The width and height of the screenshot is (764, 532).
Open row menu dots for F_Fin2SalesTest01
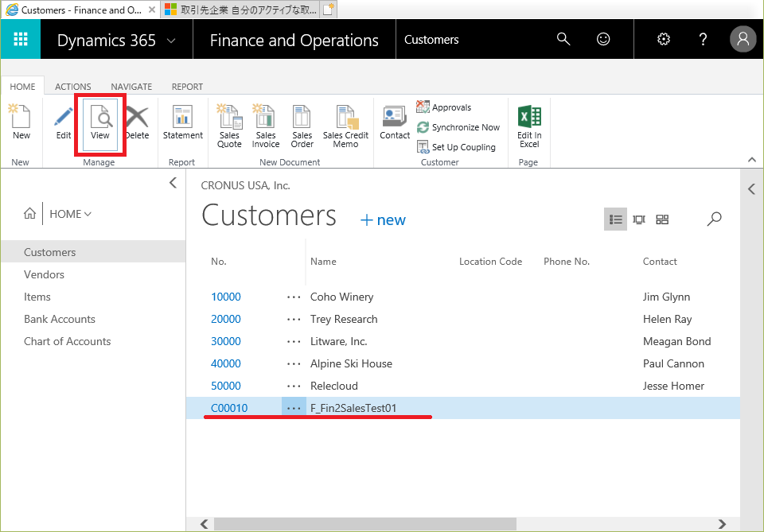tap(294, 409)
